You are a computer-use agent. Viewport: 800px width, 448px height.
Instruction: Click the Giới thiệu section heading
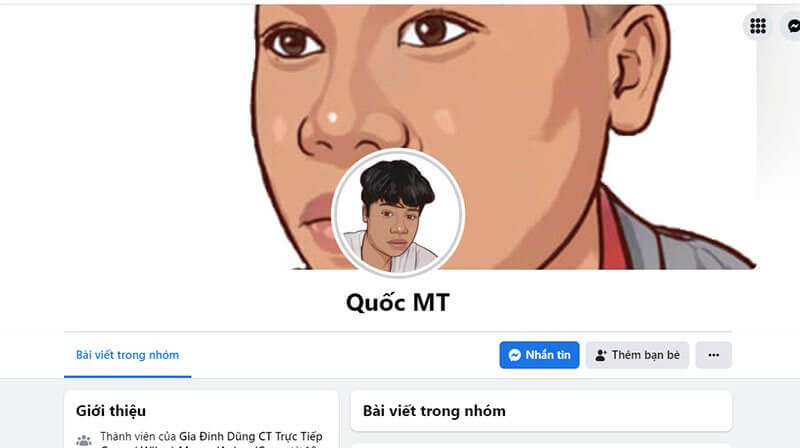pos(111,411)
